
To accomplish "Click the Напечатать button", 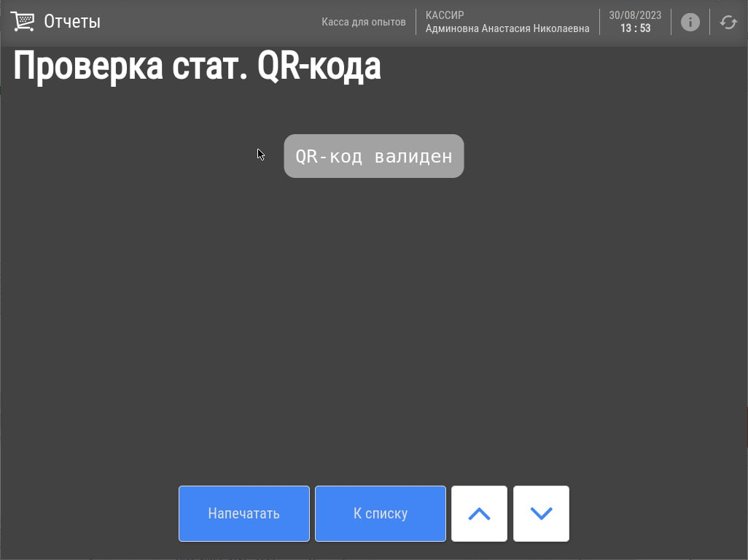I will pos(244,514).
